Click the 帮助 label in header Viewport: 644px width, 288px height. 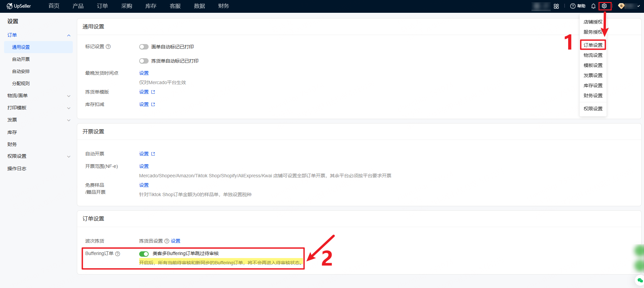(581, 6)
